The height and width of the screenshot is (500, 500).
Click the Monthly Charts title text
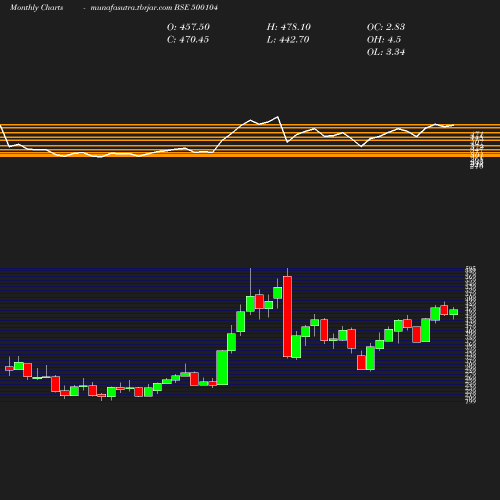tap(37, 7)
